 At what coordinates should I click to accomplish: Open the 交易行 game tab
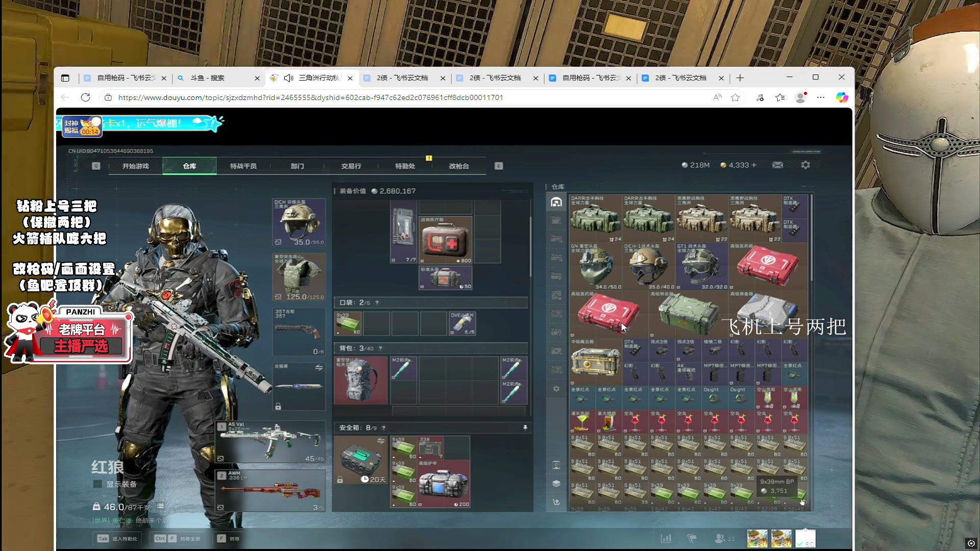click(351, 166)
